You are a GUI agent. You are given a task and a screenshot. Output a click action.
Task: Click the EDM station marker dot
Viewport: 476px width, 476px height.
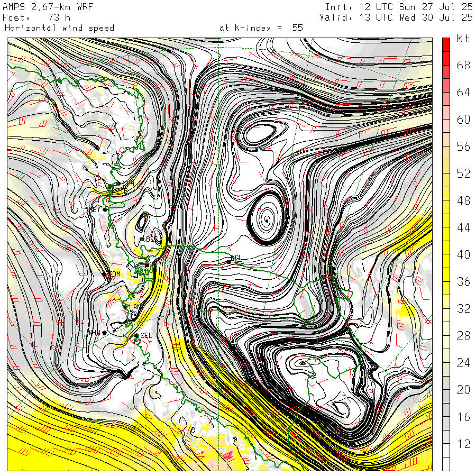pos(104,274)
